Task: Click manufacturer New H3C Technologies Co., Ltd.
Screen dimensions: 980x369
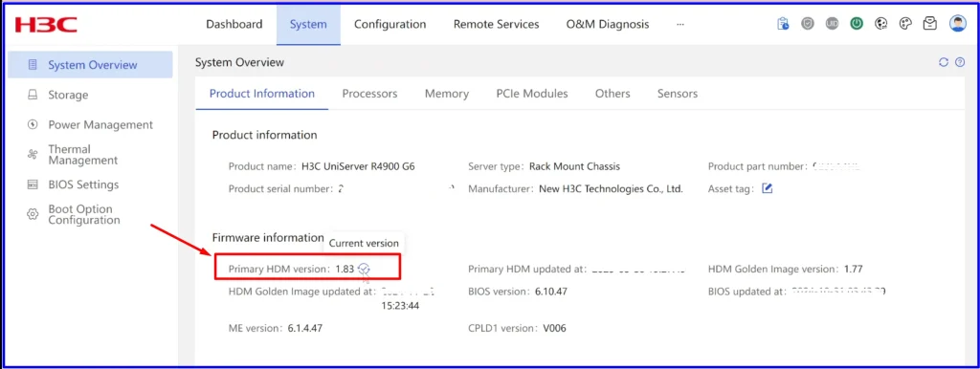Action: (612, 188)
